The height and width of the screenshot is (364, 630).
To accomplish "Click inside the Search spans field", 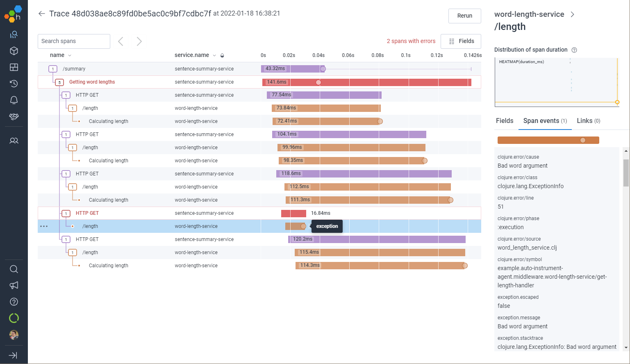I will pyautogui.click(x=74, y=41).
